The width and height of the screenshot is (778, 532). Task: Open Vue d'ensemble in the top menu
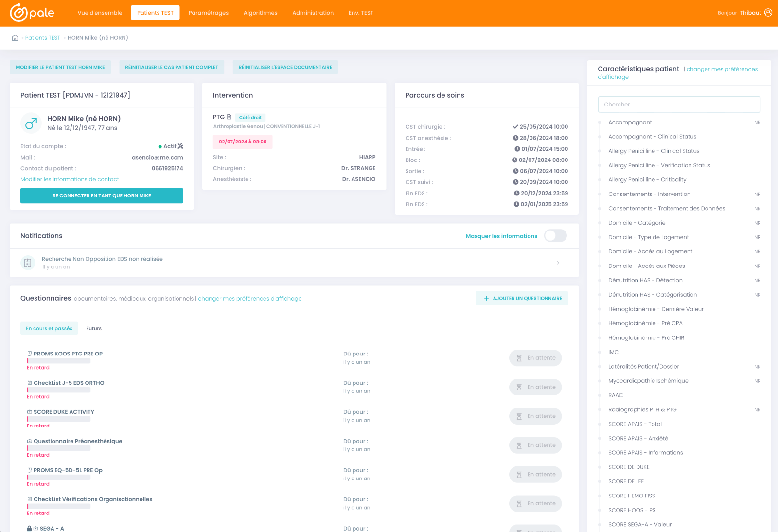pos(100,13)
